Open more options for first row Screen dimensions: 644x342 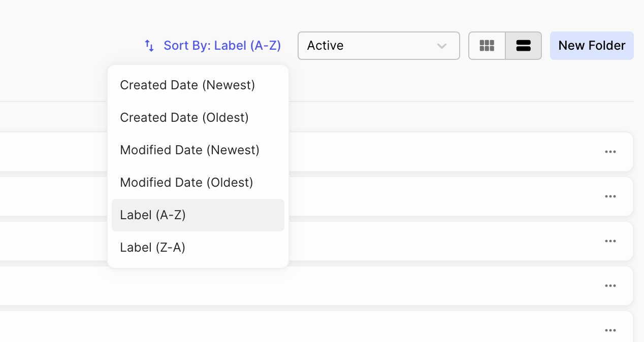(x=610, y=152)
